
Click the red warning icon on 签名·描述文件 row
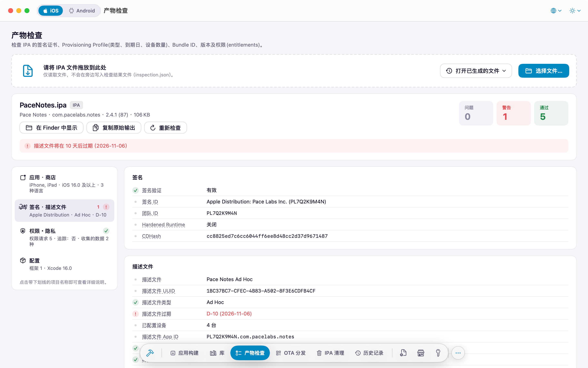pyautogui.click(x=106, y=207)
